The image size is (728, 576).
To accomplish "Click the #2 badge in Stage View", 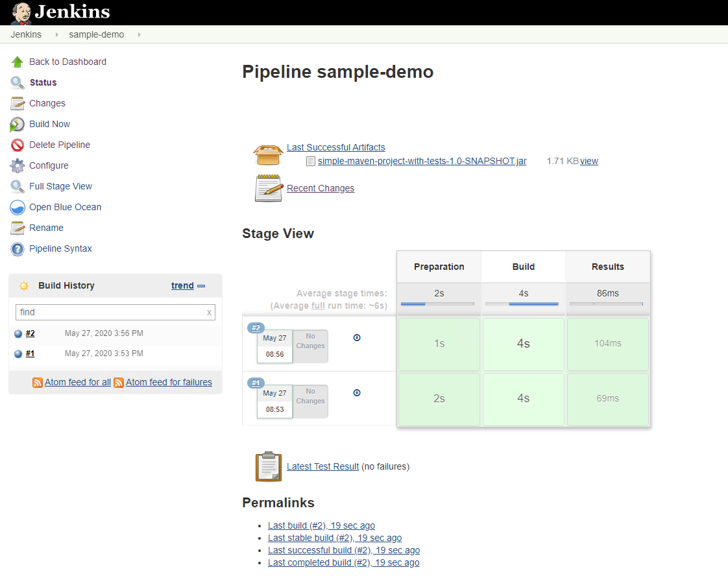I will (256, 328).
